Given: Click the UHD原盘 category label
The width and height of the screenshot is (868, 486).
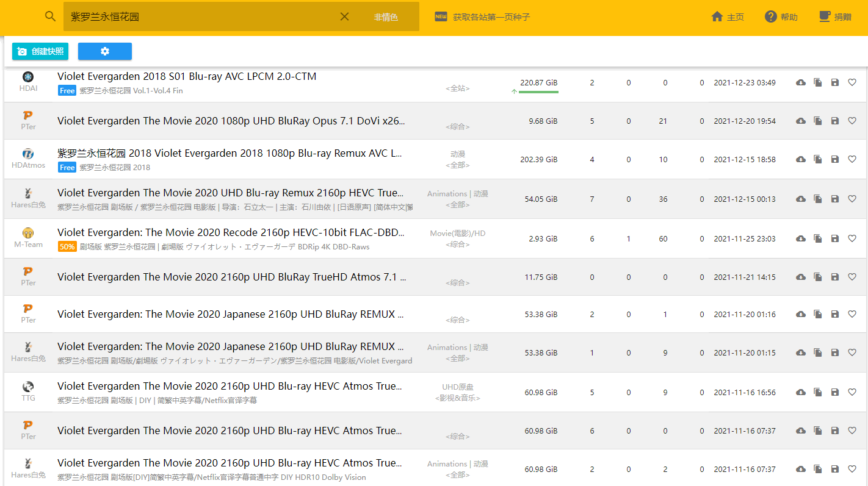Looking at the screenshot, I should pos(458,387).
